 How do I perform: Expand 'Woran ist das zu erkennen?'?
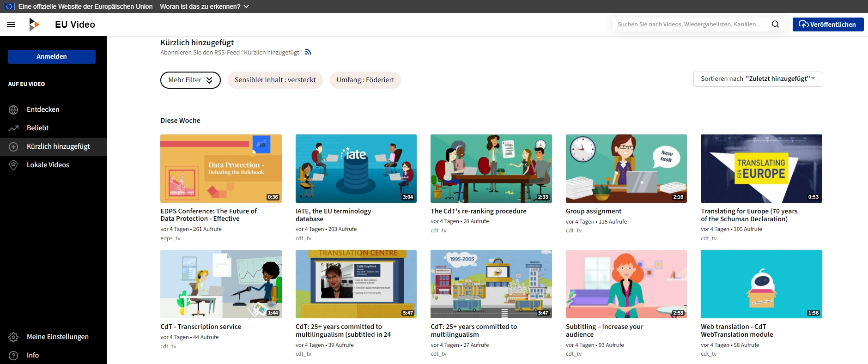coord(204,6)
